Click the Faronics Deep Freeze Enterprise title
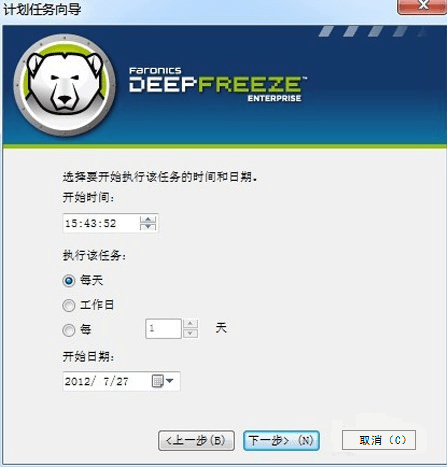Viewport: 447px width, 467px height. click(x=217, y=85)
